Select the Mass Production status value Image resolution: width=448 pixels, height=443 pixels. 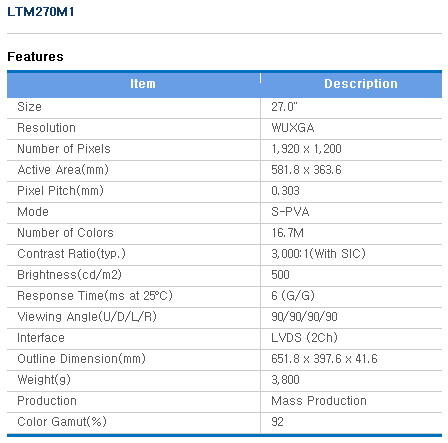coord(319,401)
